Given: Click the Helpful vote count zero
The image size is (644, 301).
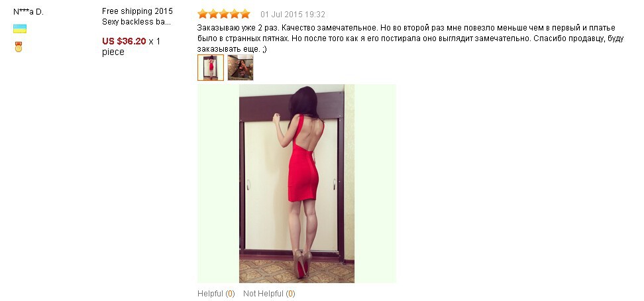Looking at the screenshot, I should (x=231, y=294).
